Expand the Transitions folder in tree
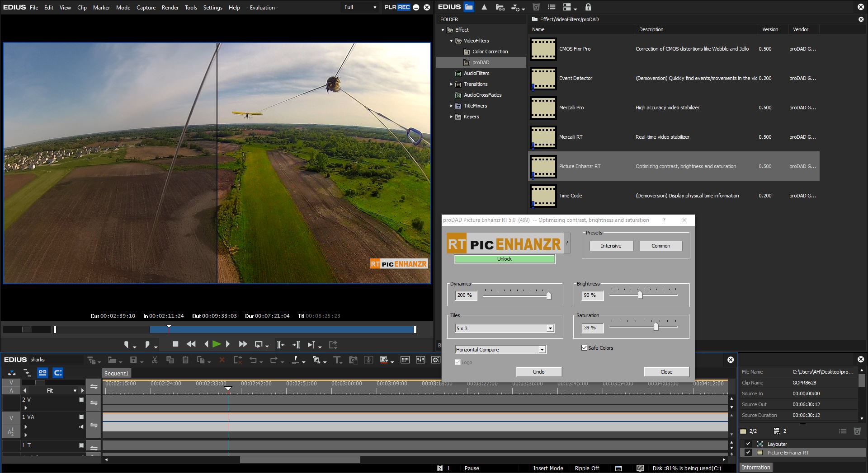 451,84
